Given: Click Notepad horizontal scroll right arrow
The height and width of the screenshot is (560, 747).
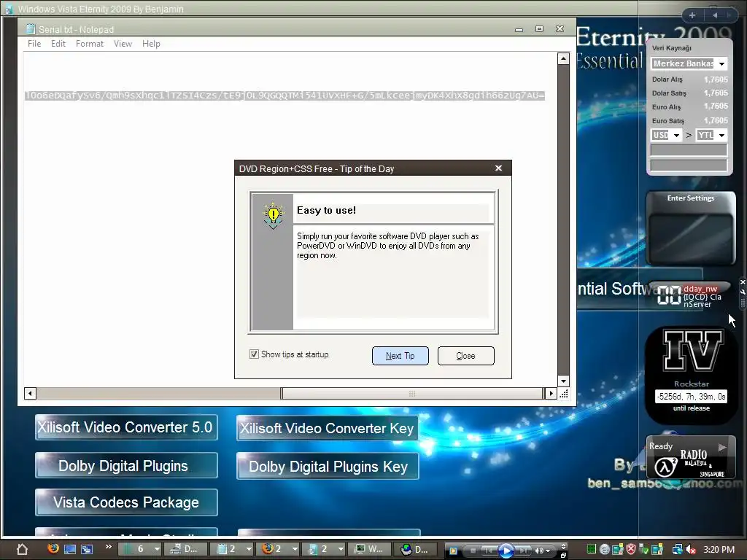Looking at the screenshot, I should (551, 393).
